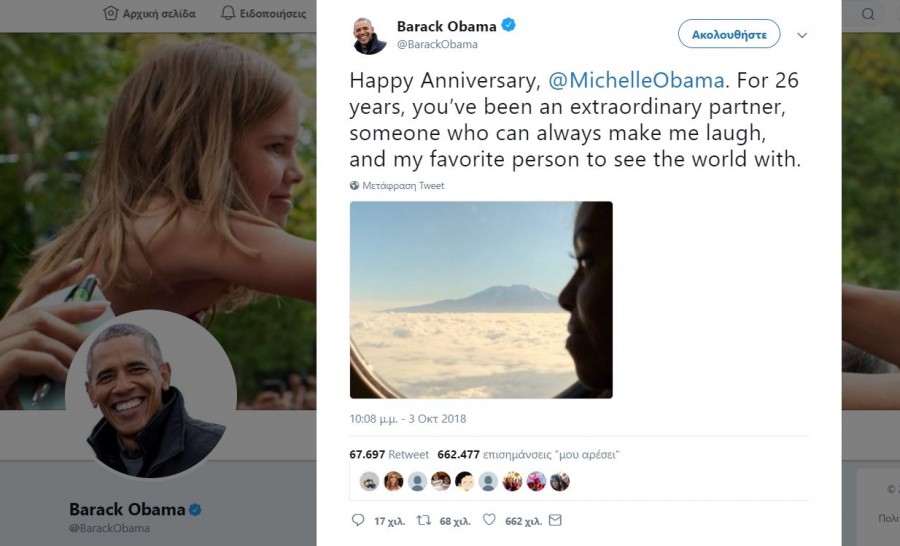900x546 pixels.
Task: Expand the tweet options chevron menu
Action: point(801,35)
